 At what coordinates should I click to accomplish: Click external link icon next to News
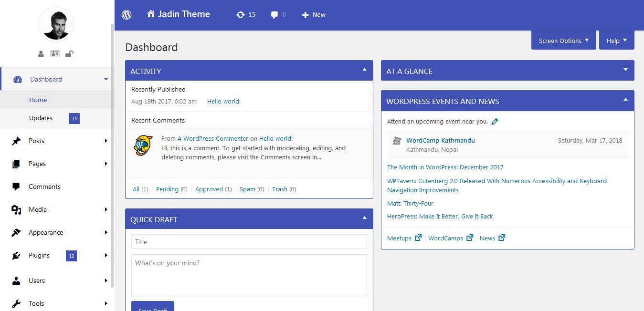click(x=502, y=238)
